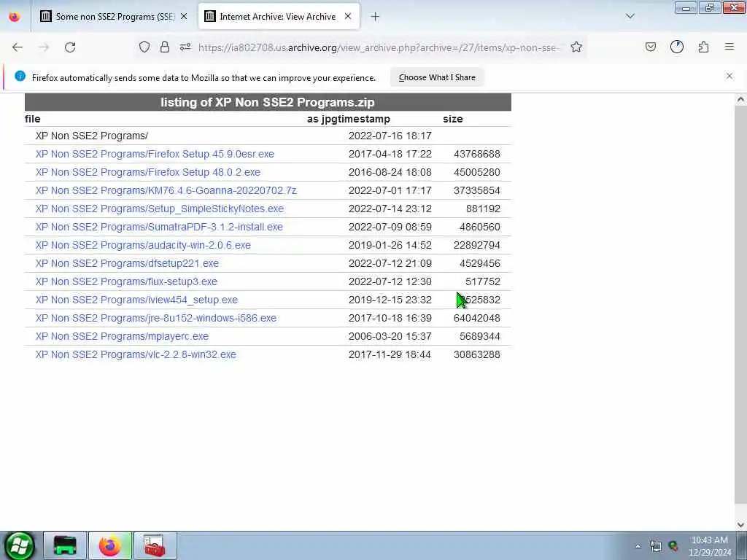Dismiss the Firefox data notification bar
747x560 pixels.
point(729,76)
